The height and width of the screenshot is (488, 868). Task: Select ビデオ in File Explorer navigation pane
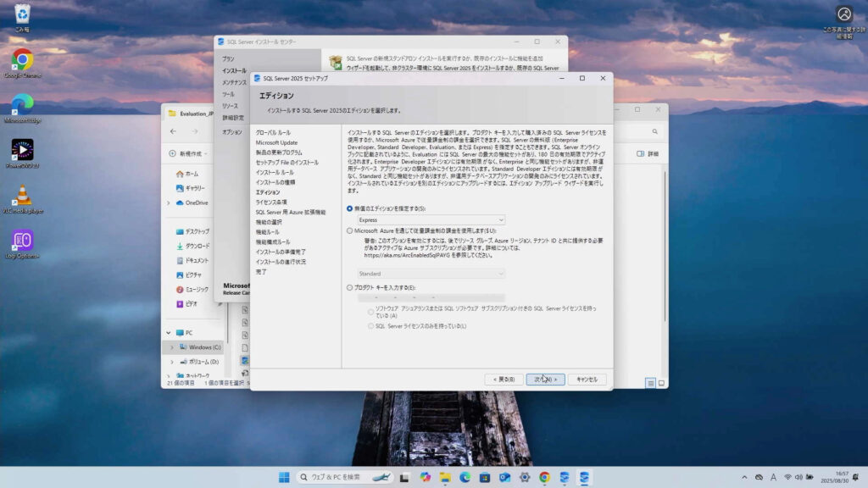(x=187, y=304)
